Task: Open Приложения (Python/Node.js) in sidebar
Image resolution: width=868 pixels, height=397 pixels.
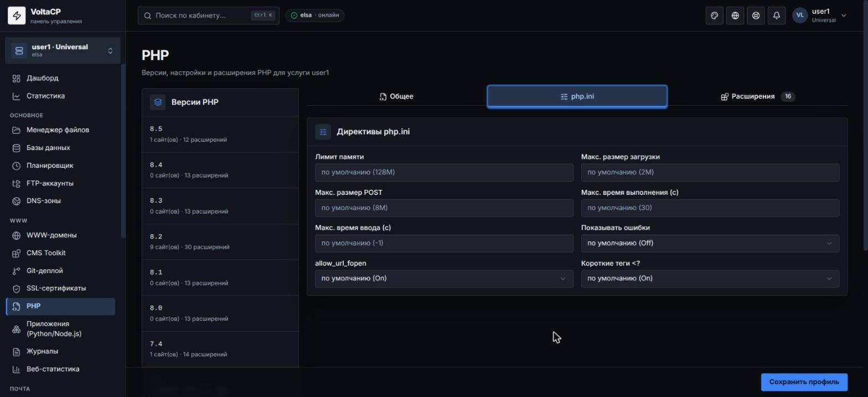Action: click(x=61, y=329)
